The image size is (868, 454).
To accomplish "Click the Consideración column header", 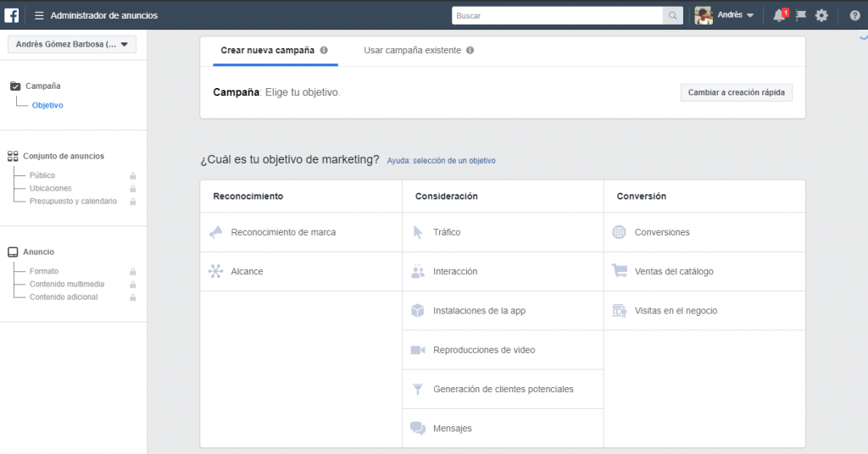I will coord(446,197).
